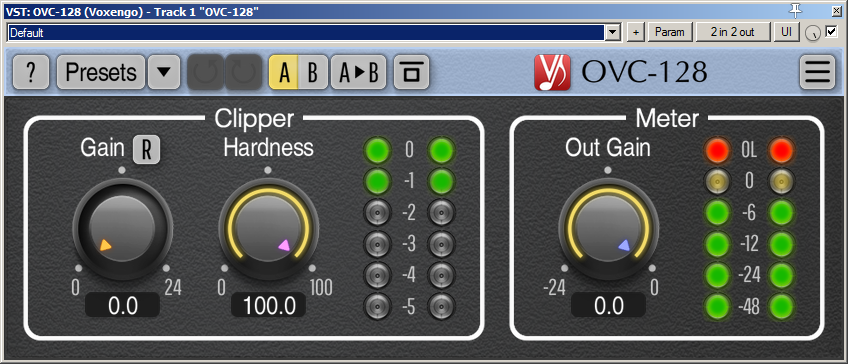Image resolution: width=848 pixels, height=364 pixels.
Task: Click the right -1 dB clipper LED
Action: 442,181
